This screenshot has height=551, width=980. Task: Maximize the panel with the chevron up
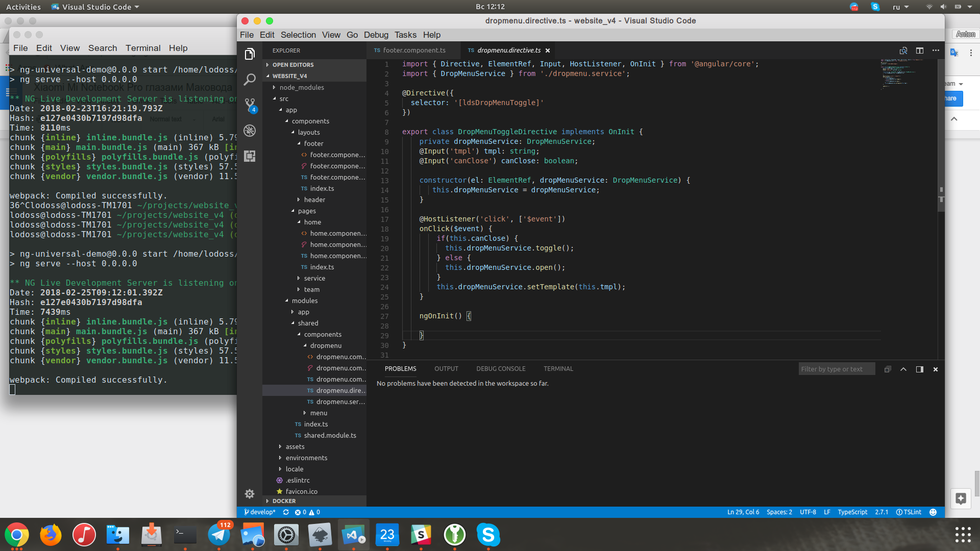coord(903,369)
